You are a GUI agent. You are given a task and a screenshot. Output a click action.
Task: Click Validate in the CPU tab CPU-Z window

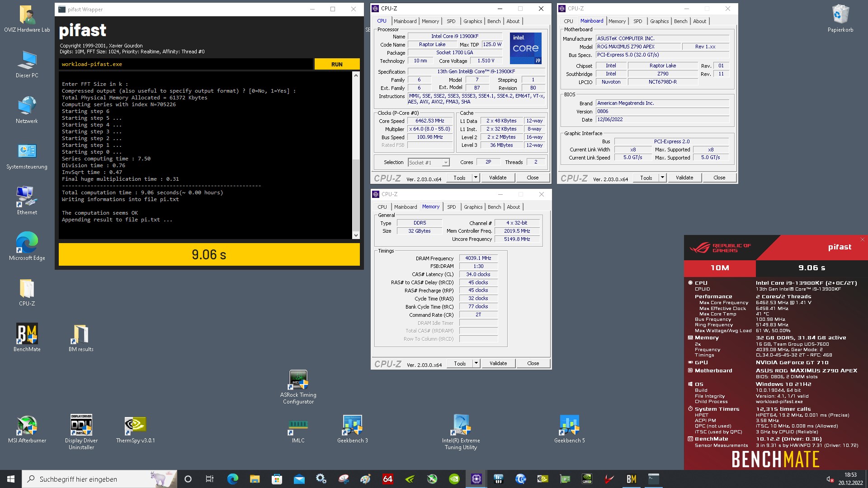click(x=498, y=178)
